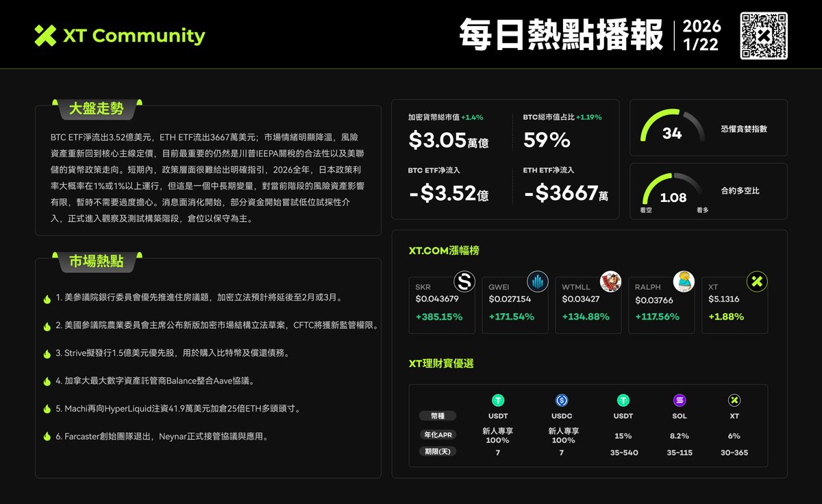Image resolution: width=822 pixels, height=504 pixels.
Task: Click the +171.54% gain figure
Action: [511, 317]
